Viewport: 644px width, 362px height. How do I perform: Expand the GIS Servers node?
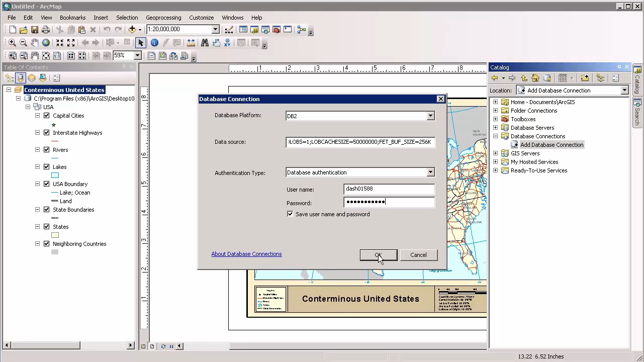click(x=496, y=153)
